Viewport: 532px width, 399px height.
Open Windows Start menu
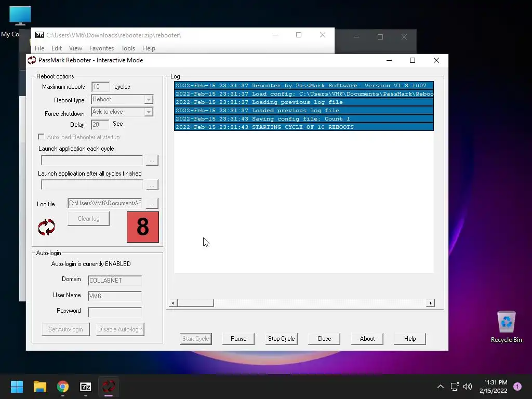point(17,387)
